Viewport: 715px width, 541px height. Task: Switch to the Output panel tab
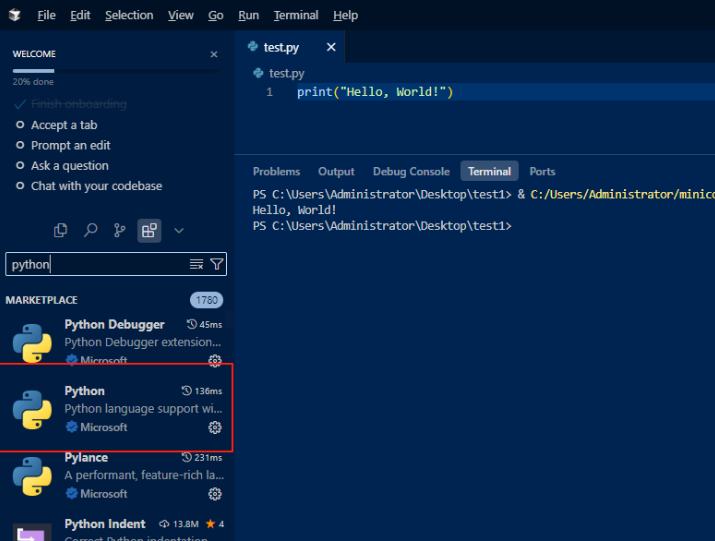coord(336,172)
